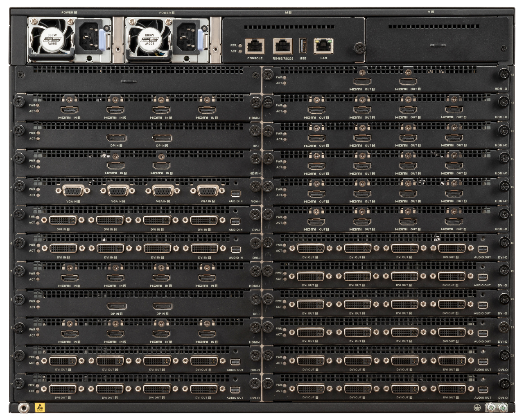This screenshot has width=524, height=420.
Task: Click the ACT LED on the management card
Action: [x=240, y=52]
